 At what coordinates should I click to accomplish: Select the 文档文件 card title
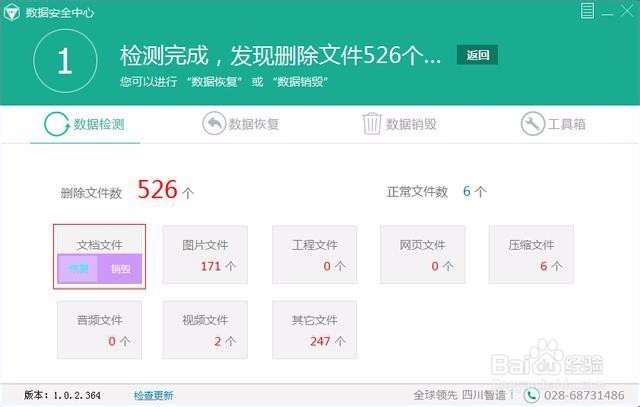pyautogui.click(x=100, y=245)
